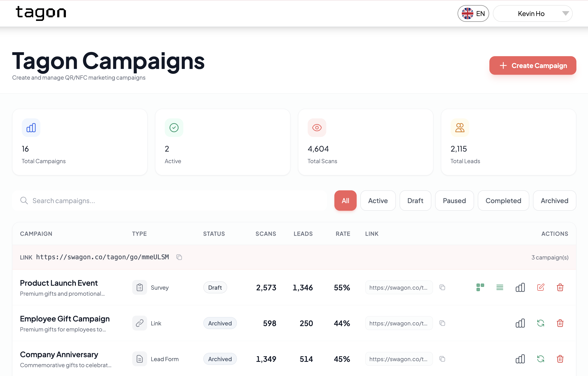
Task: View analytics for Product Launch Event campaign
Action: tap(520, 288)
